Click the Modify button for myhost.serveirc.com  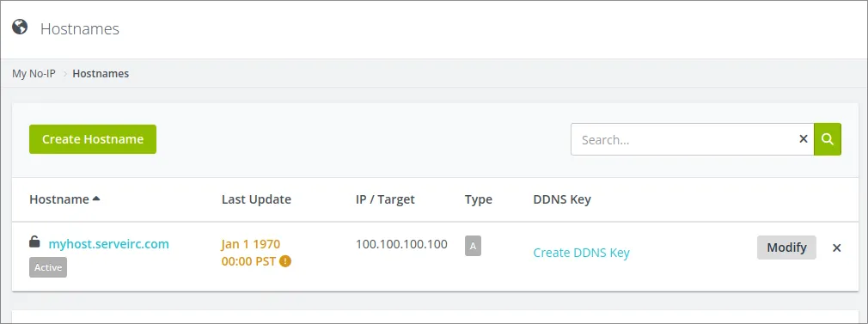[786, 248]
